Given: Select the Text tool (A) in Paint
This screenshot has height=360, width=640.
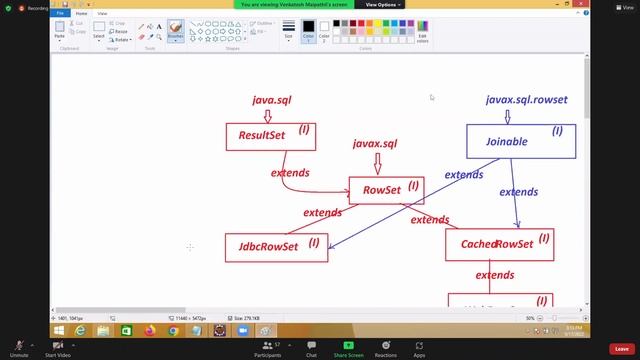Looking at the screenshot, I should click(159, 27).
